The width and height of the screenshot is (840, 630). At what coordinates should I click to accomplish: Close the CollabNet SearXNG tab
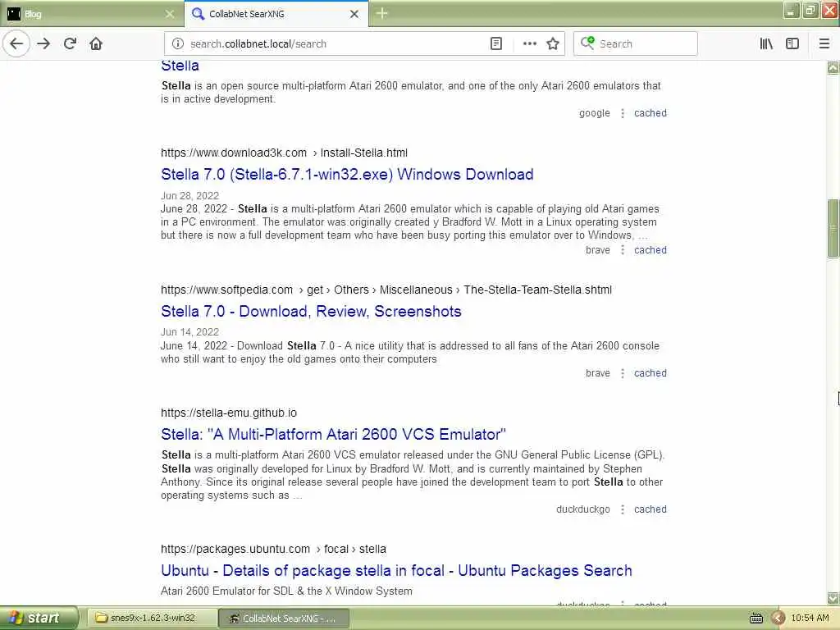point(354,14)
